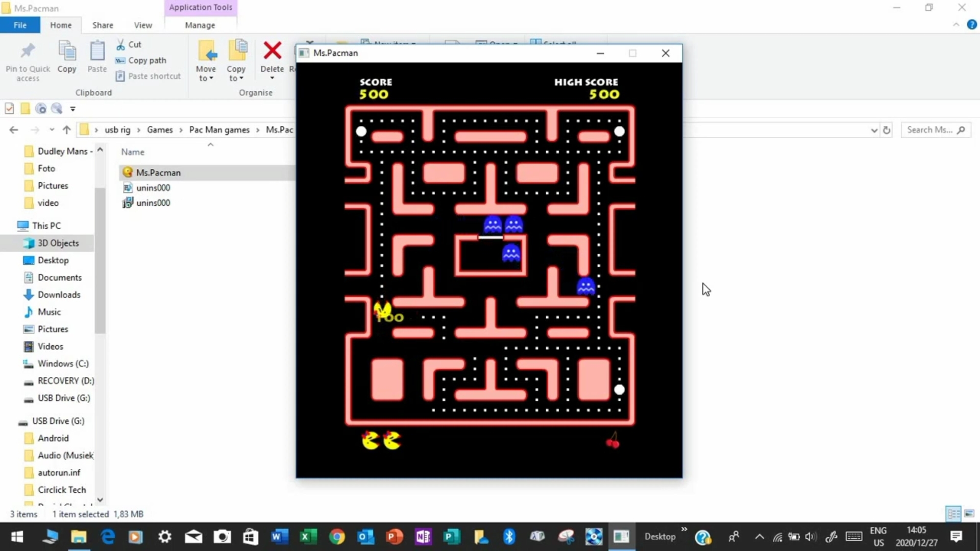
Task: Launch PowerPoint from the taskbar
Action: [x=394, y=537]
